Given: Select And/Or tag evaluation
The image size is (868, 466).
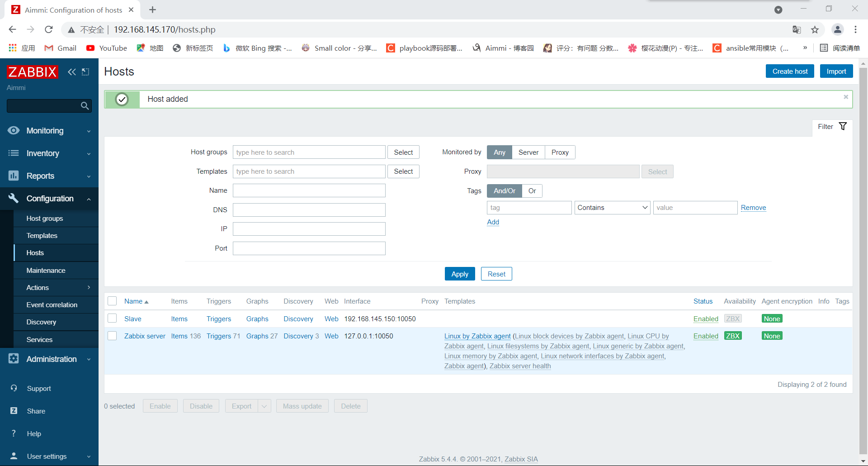Looking at the screenshot, I should [505, 191].
